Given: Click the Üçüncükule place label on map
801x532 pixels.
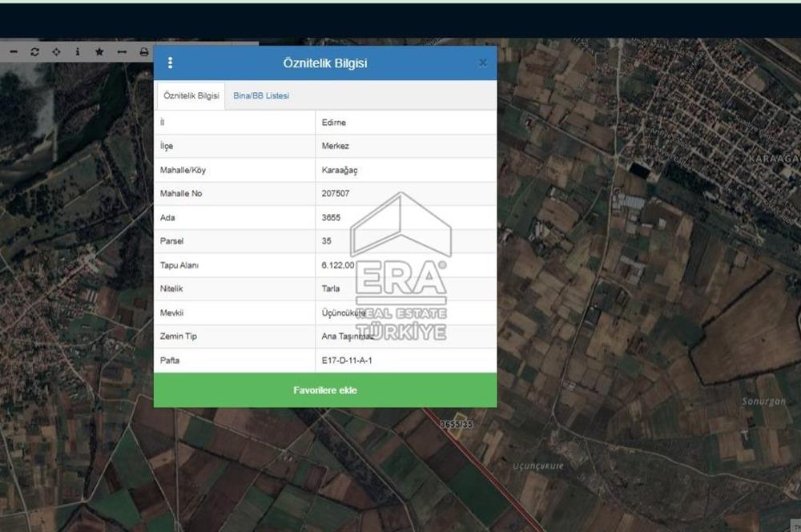Looking at the screenshot, I should click(x=538, y=465).
